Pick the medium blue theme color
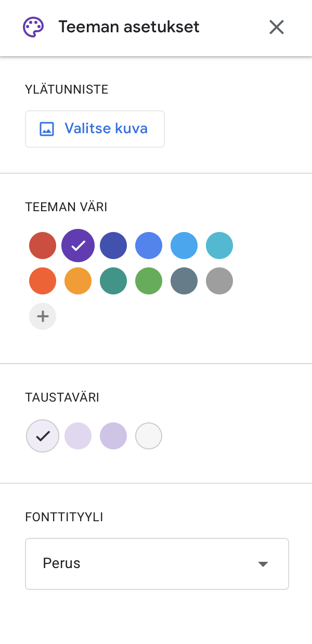Viewport: 312px width, 644px height. coord(149,246)
